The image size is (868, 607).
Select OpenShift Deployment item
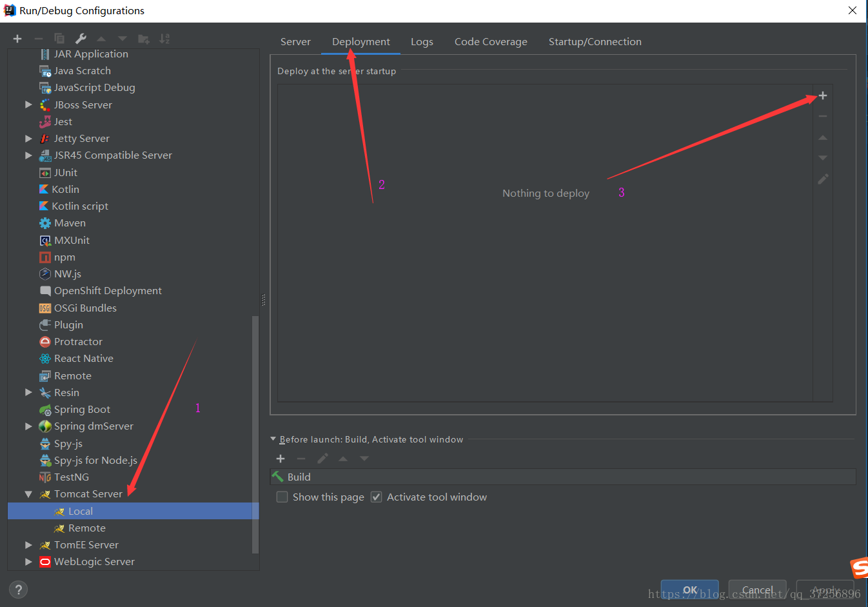click(x=108, y=291)
